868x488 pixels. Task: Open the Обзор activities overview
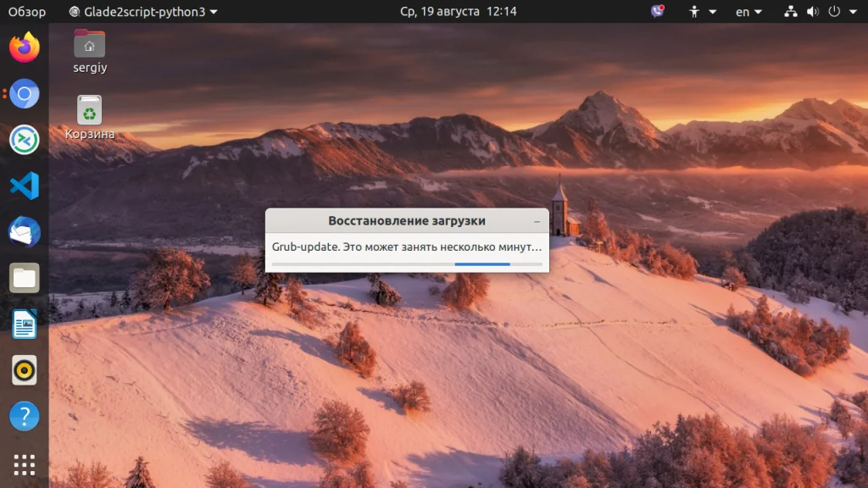27,12
